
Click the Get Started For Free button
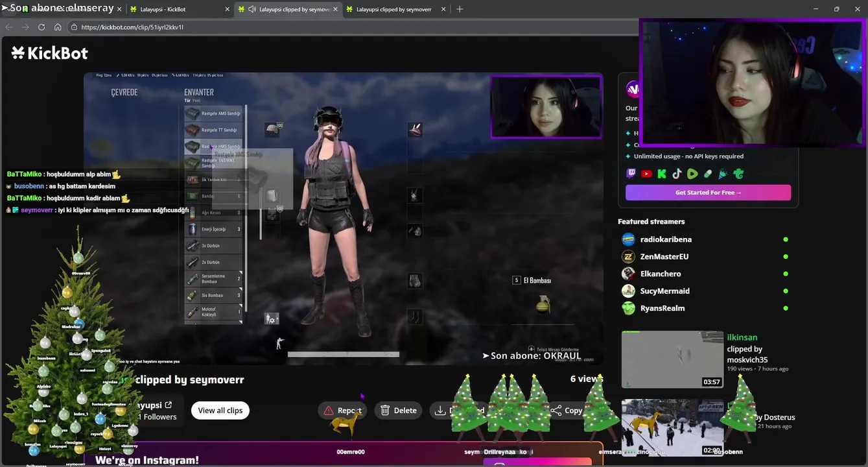coord(708,193)
